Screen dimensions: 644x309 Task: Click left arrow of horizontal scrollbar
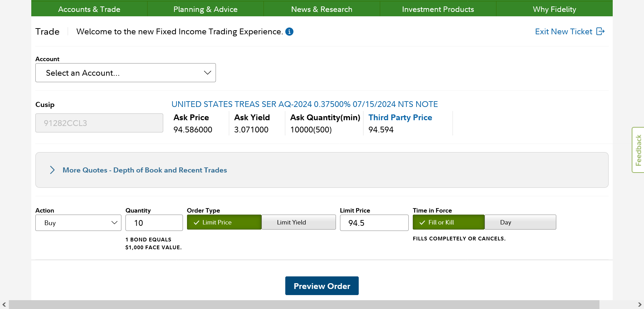(4, 305)
